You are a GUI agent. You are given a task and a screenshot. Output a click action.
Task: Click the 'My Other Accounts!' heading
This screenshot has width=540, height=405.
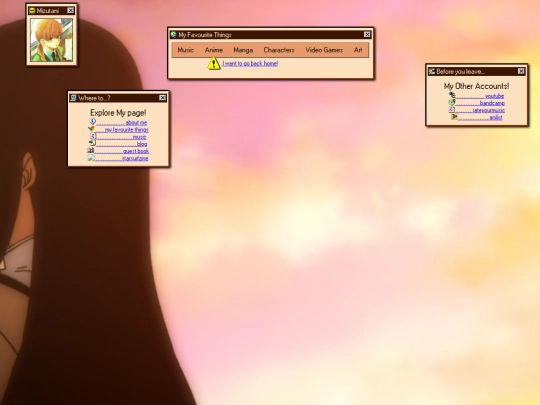(x=477, y=86)
